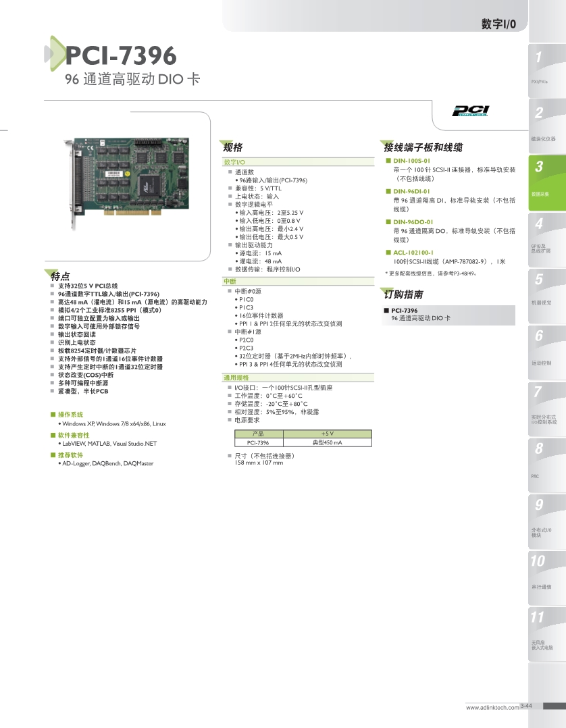Click feature 状态改变(COS)中断
The width and height of the screenshot is (566, 728).
(86, 375)
